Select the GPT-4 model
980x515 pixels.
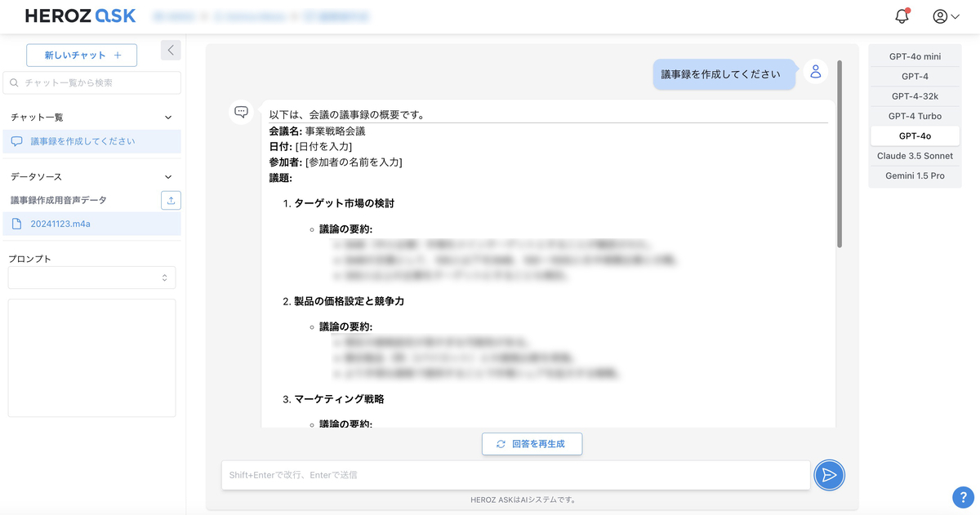pyautogui.click(x=915, y=77)
